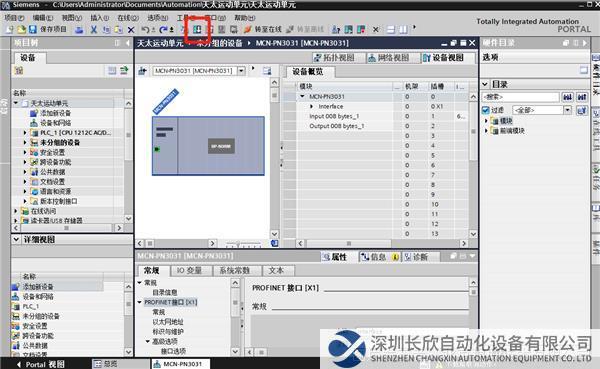Select 以太网地址 in properties tree

point(168,322)
